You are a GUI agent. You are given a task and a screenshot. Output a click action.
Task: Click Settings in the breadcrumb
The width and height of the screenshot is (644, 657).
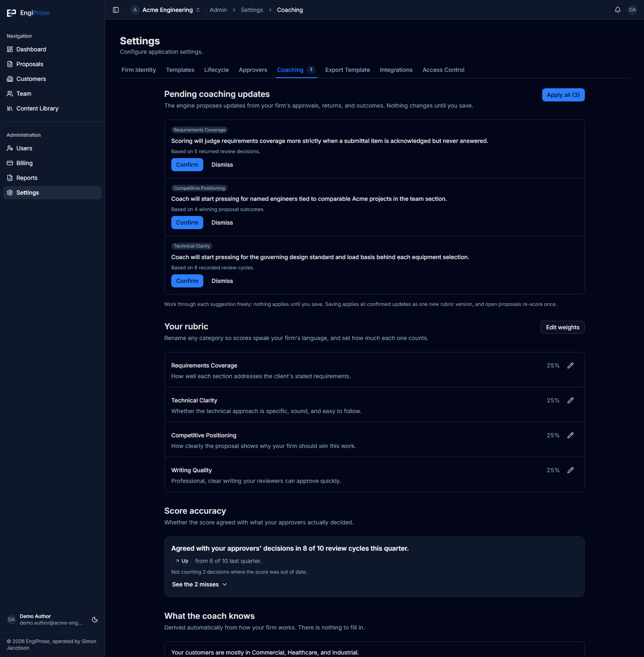pyautogui.click(x=252, y=10)
